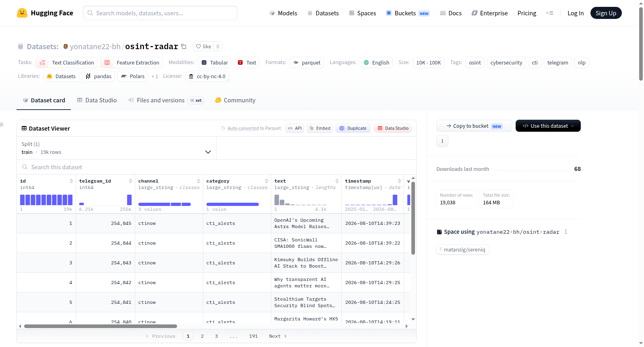Click the yonatane22-bh user avatar
Image resolution: width=644 pixels, height=347 pixels.
[x=66, y=46]
